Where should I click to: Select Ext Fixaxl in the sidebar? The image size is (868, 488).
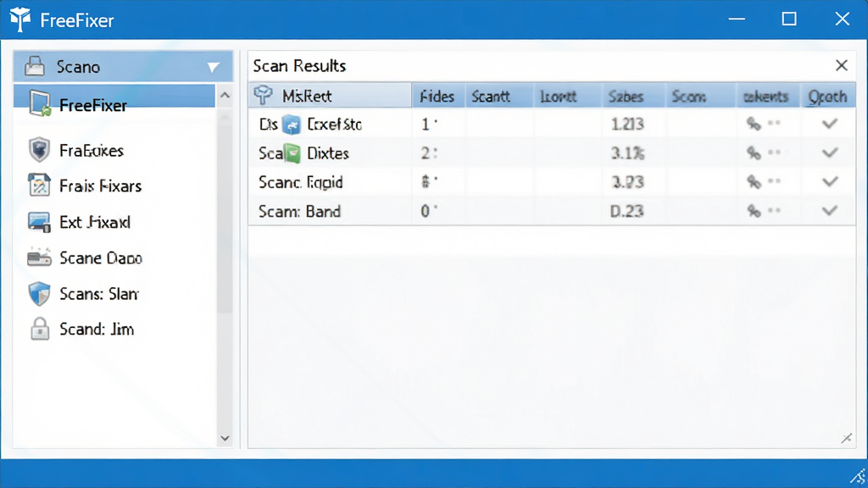point(95,222)
